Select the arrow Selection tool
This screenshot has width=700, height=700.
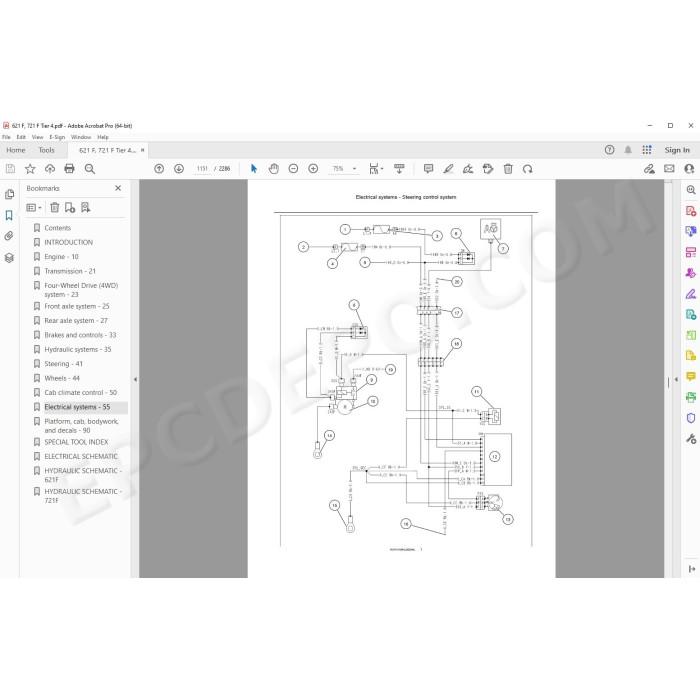click(254, 169)
